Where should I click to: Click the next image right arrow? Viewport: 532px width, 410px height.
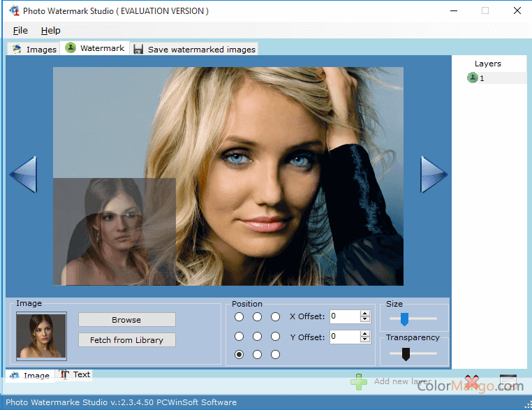click(x=433, y=175)
